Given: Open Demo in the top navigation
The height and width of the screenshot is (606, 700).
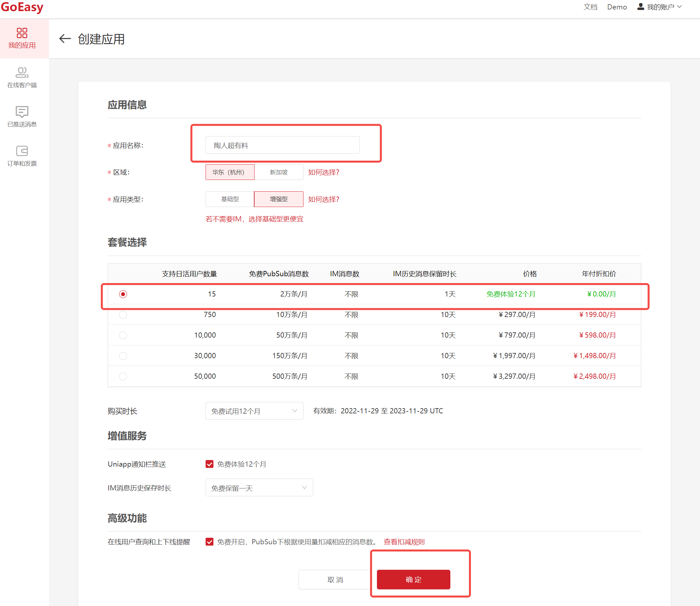Looking at the screenshot, I should pyautogui.click(x=617, y=7).
